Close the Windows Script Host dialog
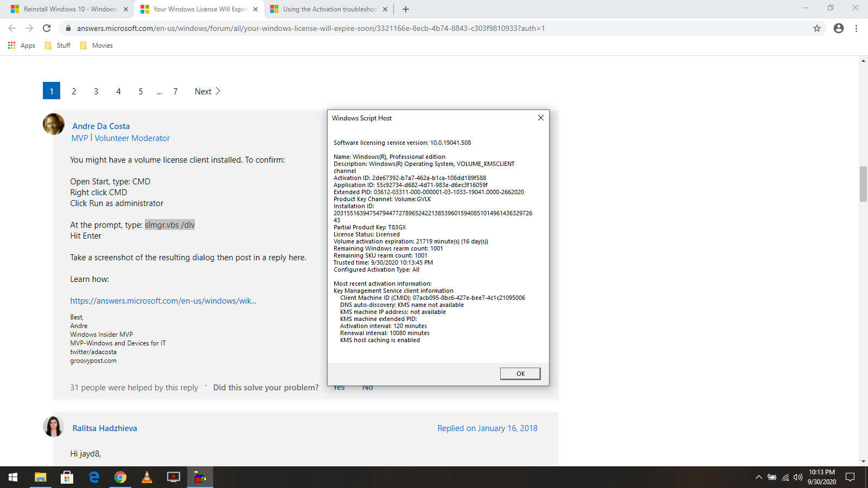Image resolution: width=868 pixels, height=488 pixels. click(540, 118)
